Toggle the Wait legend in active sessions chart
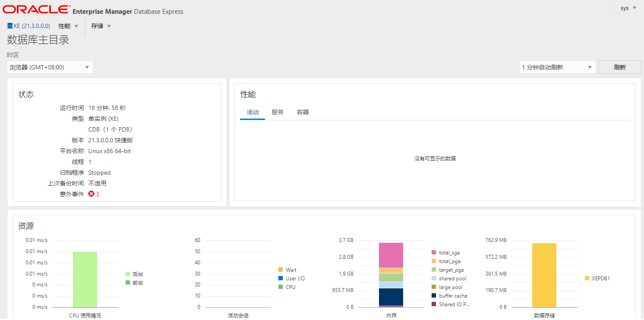The height and width of the screenshot is (320, 644). coord(287,269)
